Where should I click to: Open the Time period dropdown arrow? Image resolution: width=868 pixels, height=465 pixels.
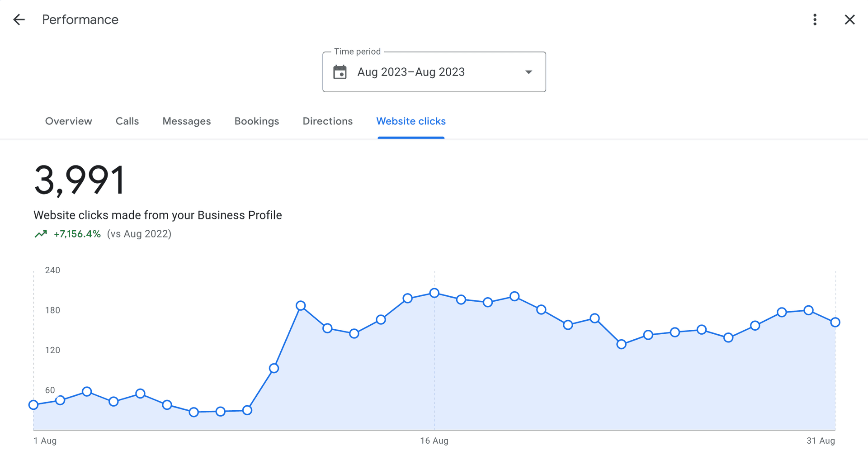(x=528, y=72)
